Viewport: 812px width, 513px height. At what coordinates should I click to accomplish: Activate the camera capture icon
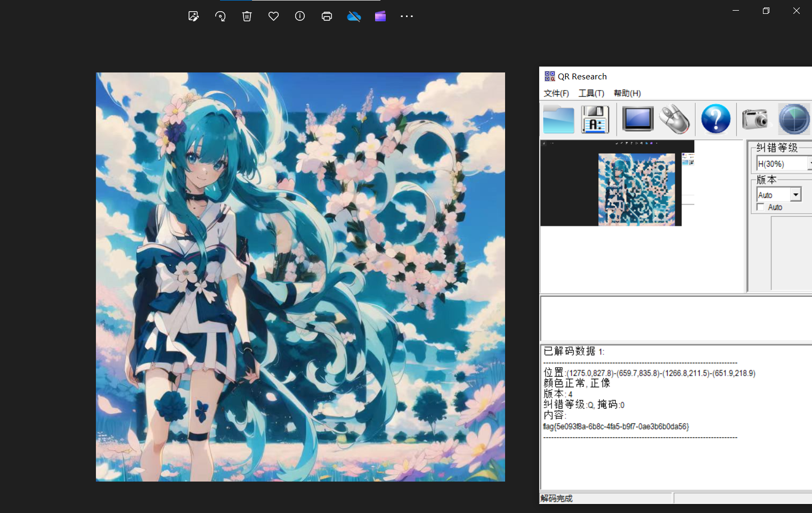click(755, 119)
